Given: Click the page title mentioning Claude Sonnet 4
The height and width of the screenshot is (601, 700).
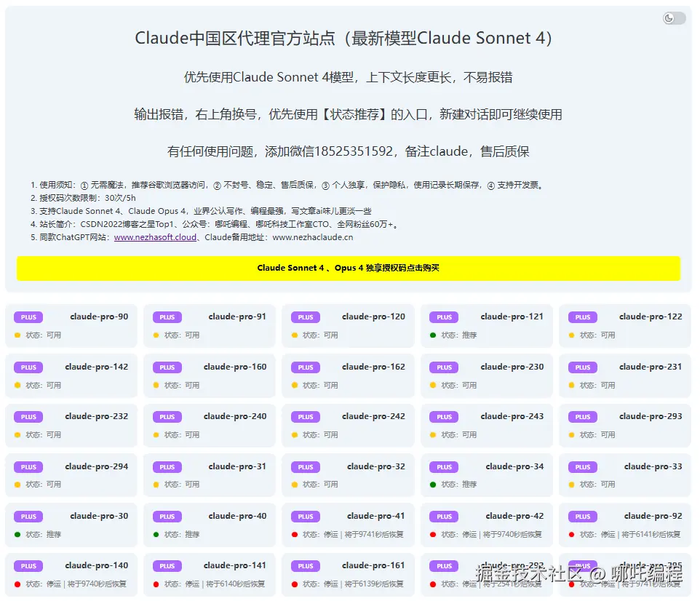Looking at the screenshot, I should click(x=343, y=38).
